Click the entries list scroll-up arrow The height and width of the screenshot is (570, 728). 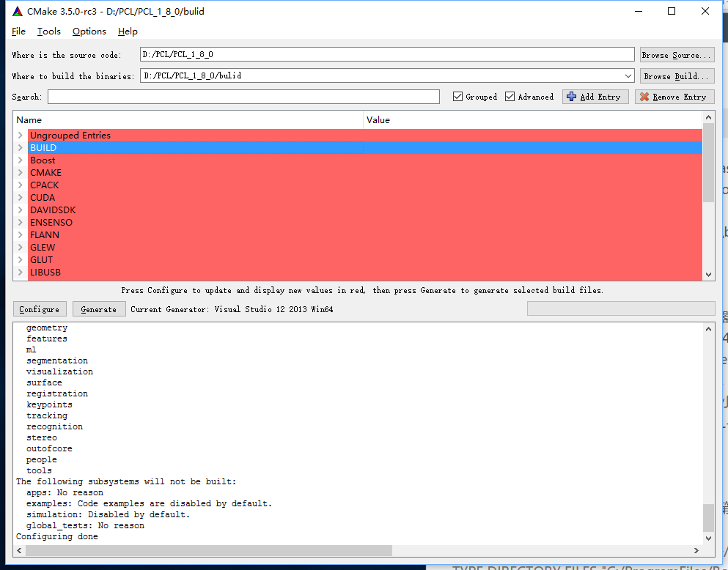tap(708, 117)
